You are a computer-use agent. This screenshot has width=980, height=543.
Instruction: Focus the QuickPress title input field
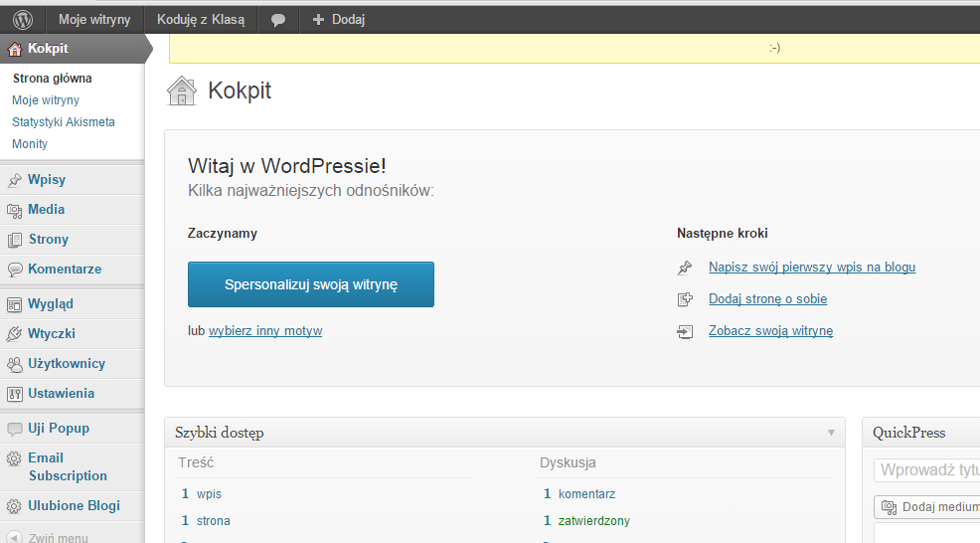coord(927,470)
